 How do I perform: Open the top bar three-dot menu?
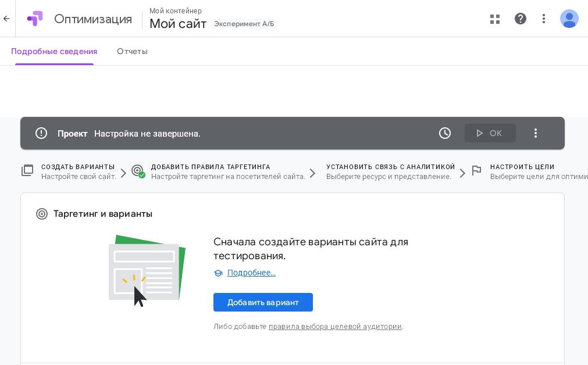click(x=544, y=19)
